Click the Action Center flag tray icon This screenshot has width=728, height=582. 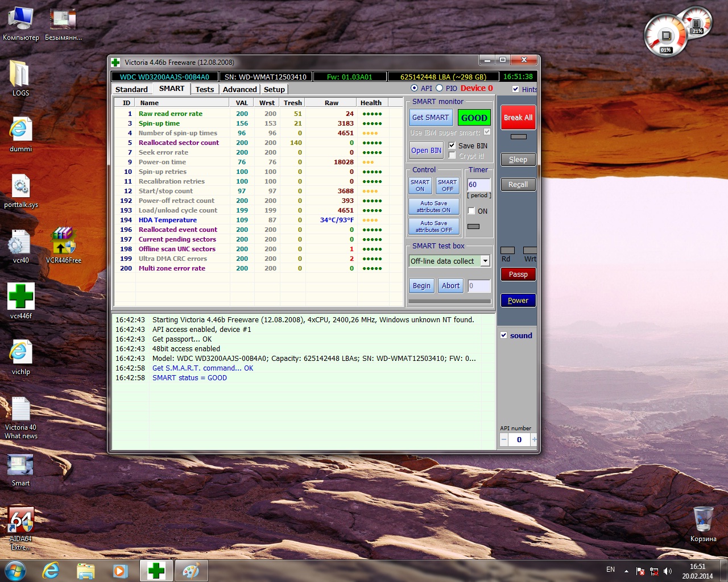tap(640, 571)
